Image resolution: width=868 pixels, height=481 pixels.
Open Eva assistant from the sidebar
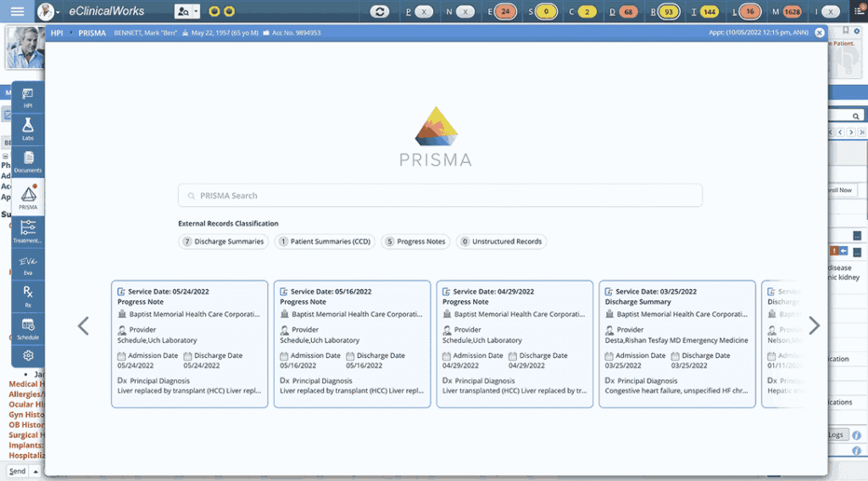[x=28, y=265]
